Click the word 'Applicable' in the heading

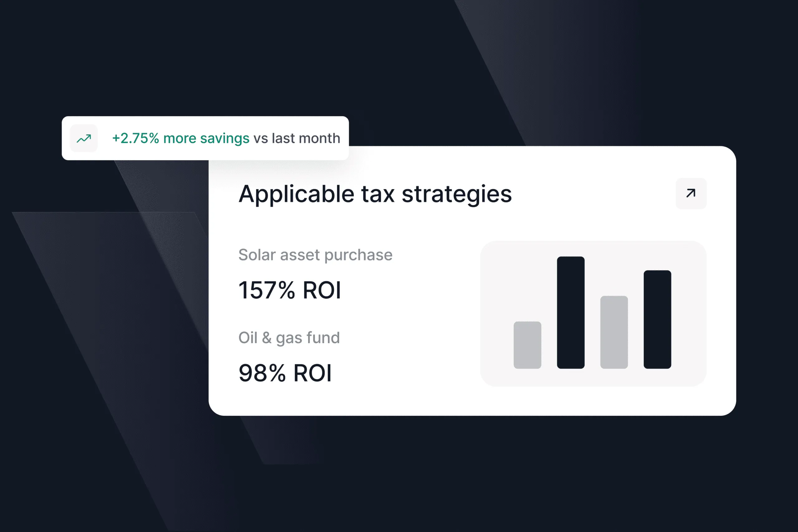tap(296, 194)
